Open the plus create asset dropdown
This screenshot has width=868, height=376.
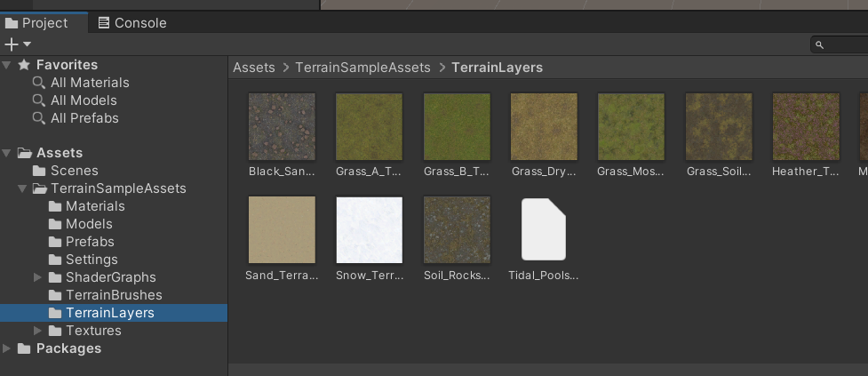pos(17,44)
